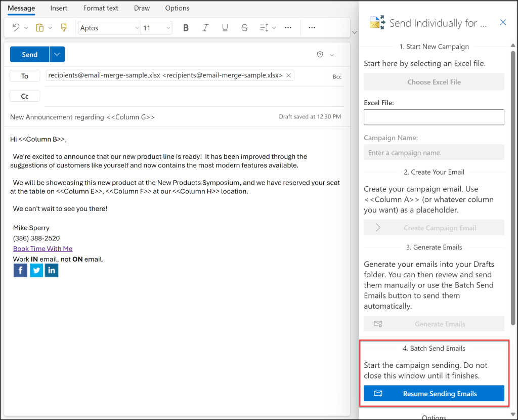This screenshot has width=518, height=420.
Task: Click Resume Sending Emails button
Action: [434, 393]
